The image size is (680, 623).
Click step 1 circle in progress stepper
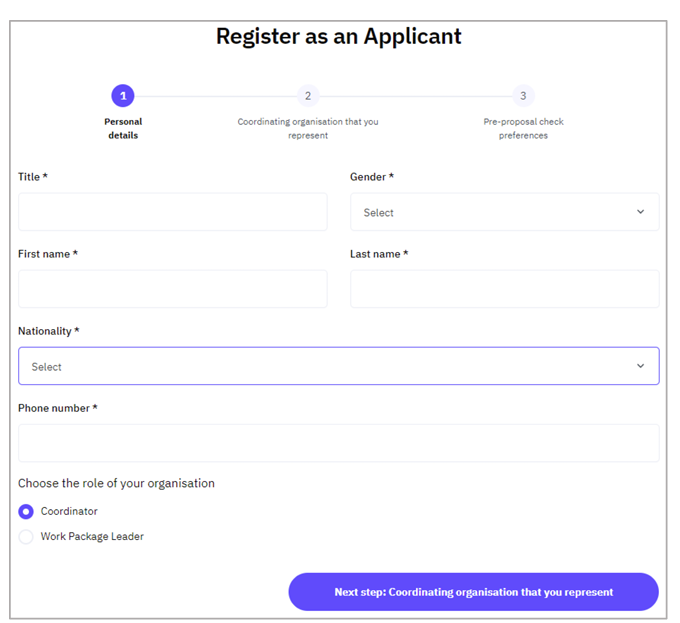coord(123,95)
